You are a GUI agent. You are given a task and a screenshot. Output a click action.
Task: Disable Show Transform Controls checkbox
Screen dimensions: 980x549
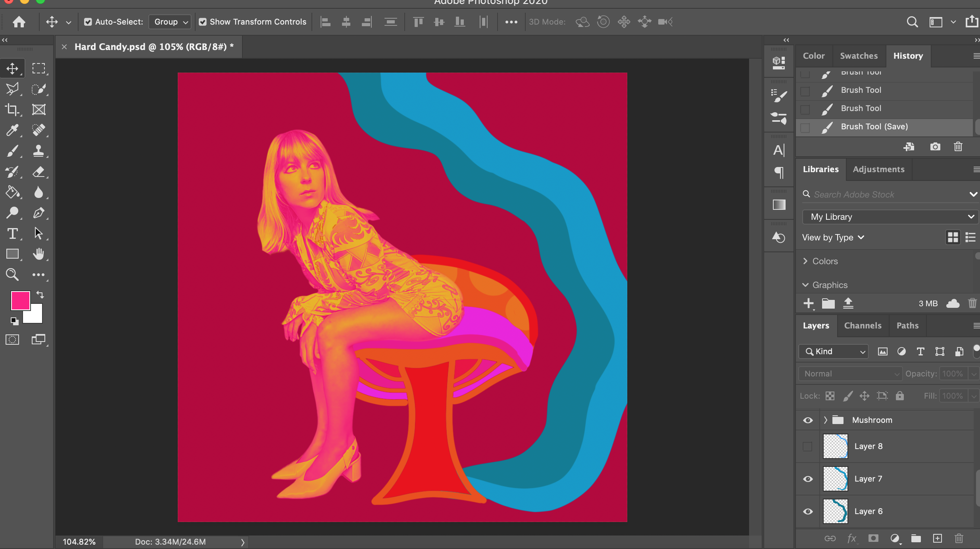tap(203, 22)
